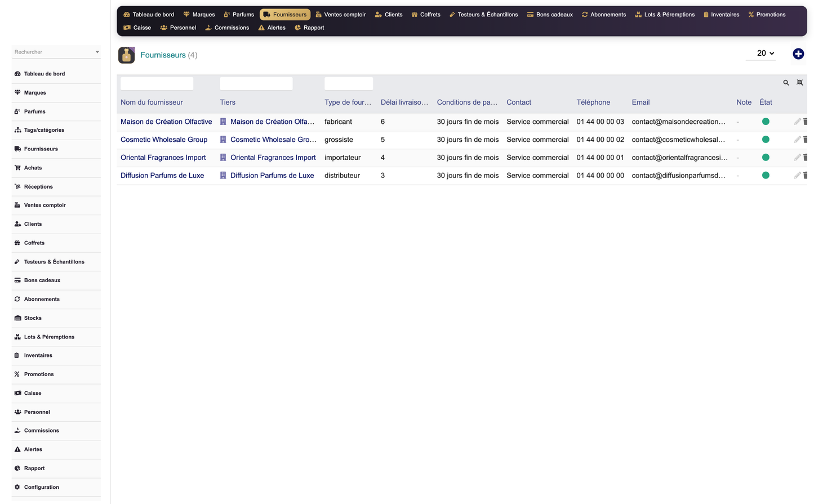Open Tags/catégories in left sidebar

44,130
